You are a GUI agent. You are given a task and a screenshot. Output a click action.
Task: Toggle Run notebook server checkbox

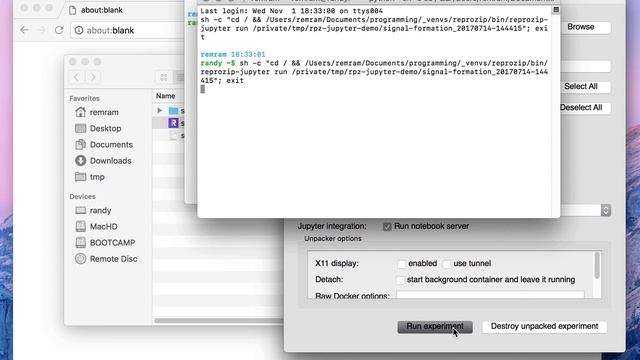[387, 227]
